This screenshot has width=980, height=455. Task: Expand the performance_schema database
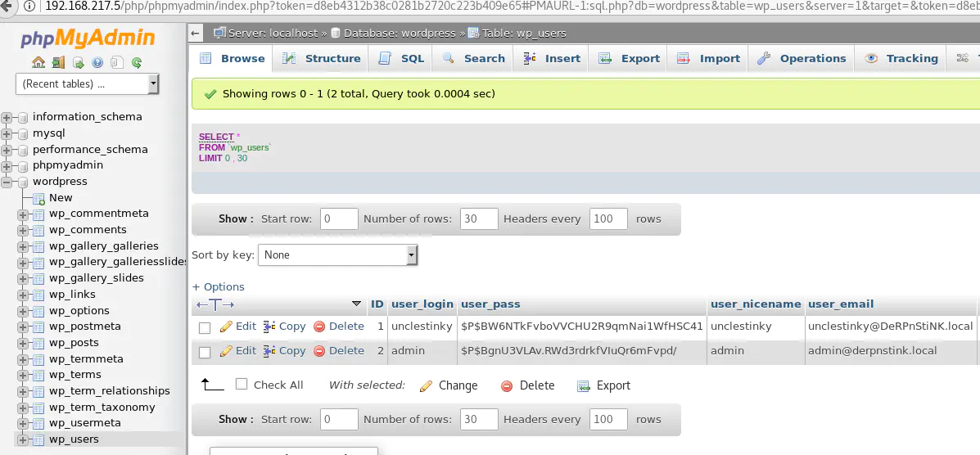point(7,150)
